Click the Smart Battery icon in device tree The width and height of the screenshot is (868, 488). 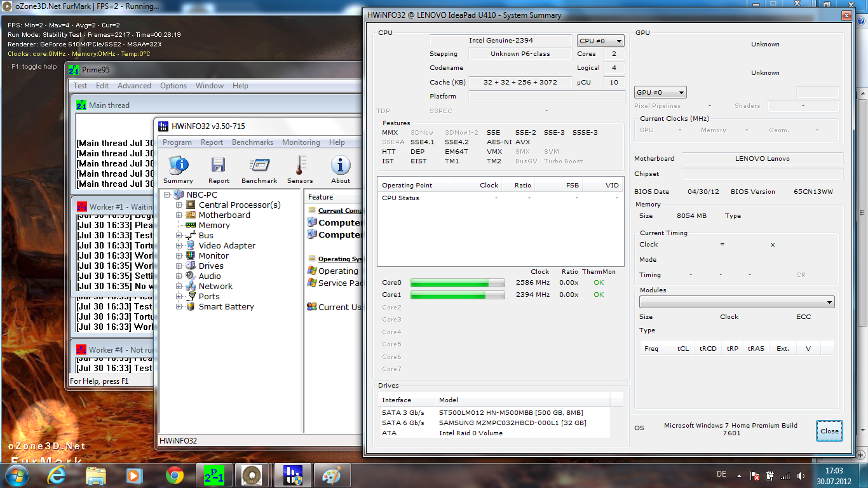pyautogui.click(x=190, y=306)
